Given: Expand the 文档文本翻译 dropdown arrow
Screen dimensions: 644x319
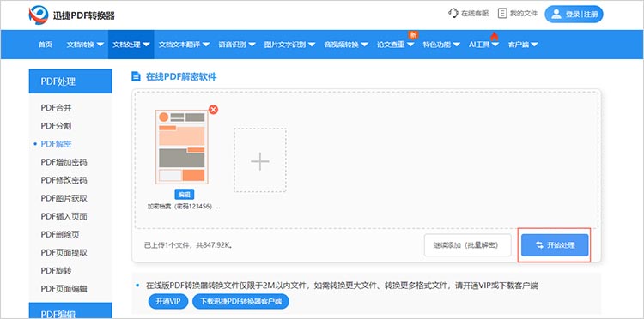Looking at the screenshot, I should click(x=206, y=45).
